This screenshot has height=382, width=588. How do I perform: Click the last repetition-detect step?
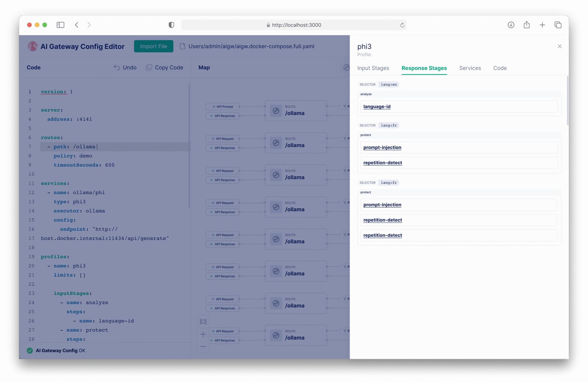383,235
